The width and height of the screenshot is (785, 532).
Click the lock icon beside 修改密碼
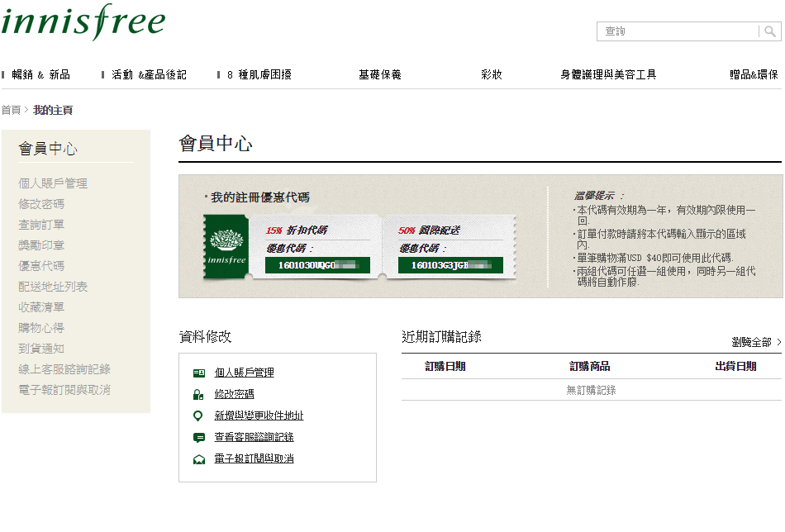point(198,394)
